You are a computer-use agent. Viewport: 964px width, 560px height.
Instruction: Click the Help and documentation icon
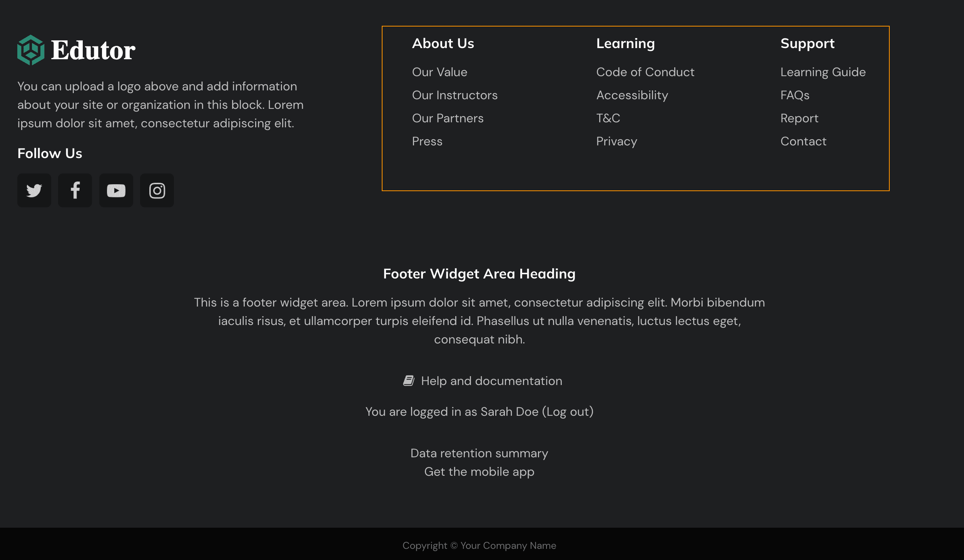pyautogui.click(x=409, y=381)
